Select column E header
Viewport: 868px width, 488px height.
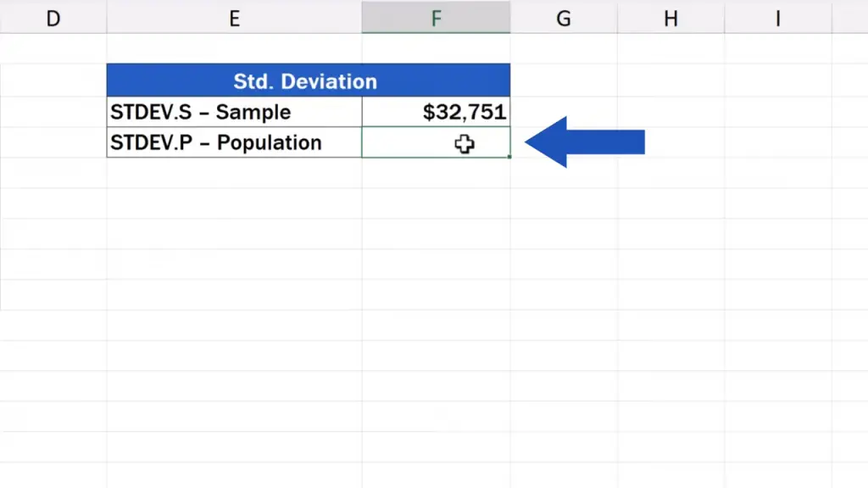(234, 18)
